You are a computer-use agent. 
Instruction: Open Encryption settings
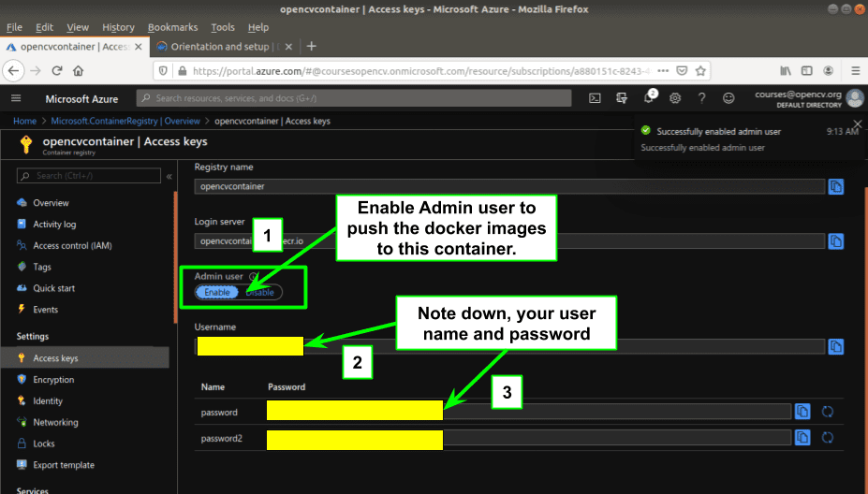point(53,380)
